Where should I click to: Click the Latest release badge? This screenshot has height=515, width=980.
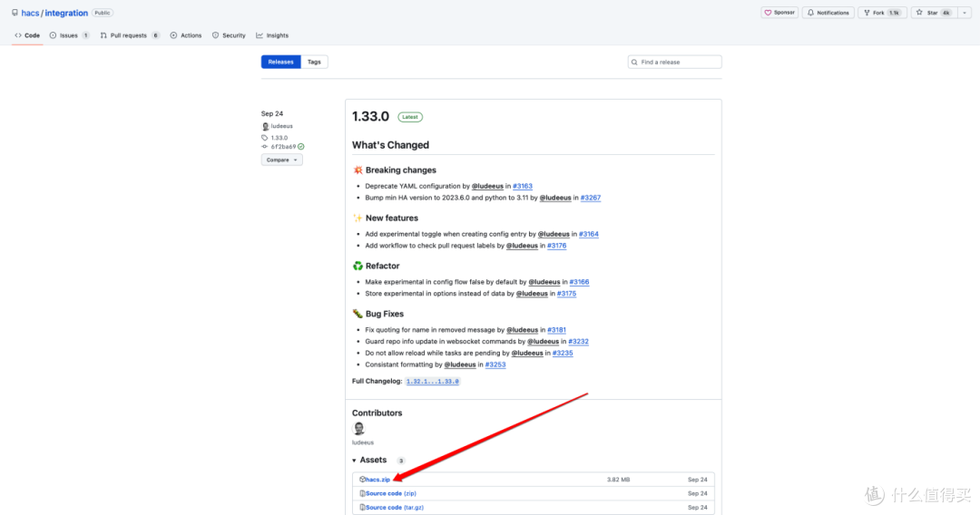[x=410, y=117]
